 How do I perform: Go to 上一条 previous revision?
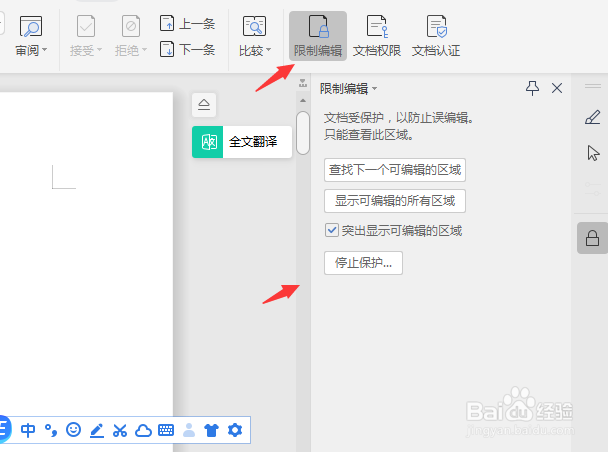(x=187, y=23)
